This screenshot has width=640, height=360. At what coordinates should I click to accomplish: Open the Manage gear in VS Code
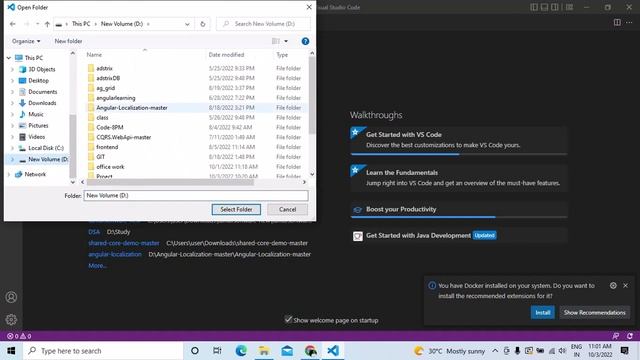tap(11, 319)
